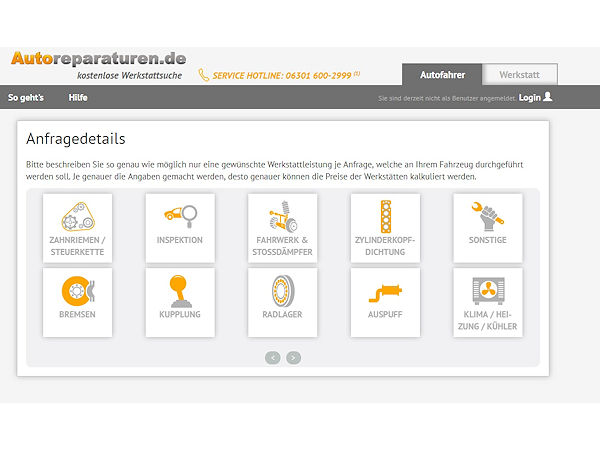Open the Hilfe menu item
Screen dimensions: 600x450
coord(78,98)
